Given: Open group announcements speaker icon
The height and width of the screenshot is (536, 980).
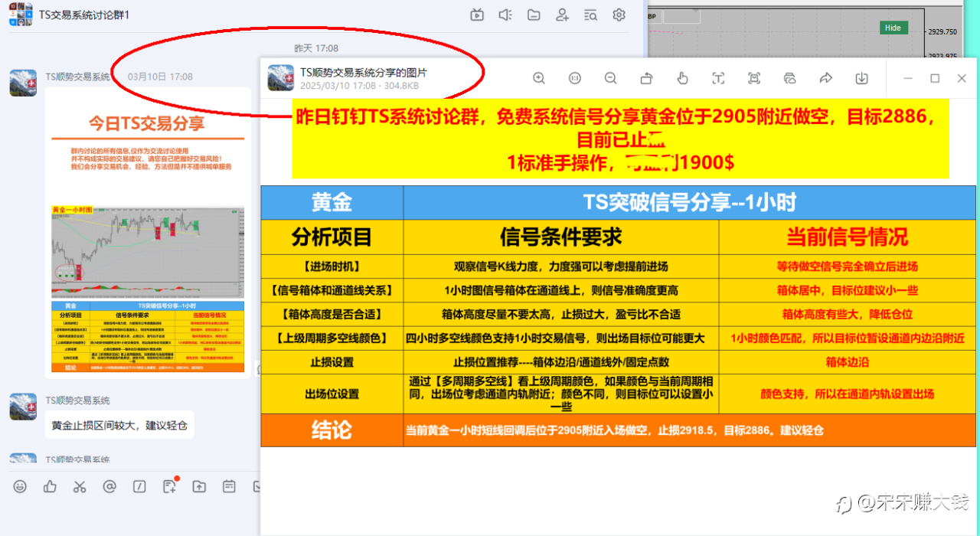Looking at the screenshot, I should pyautogui.click(x=505, y=15).
